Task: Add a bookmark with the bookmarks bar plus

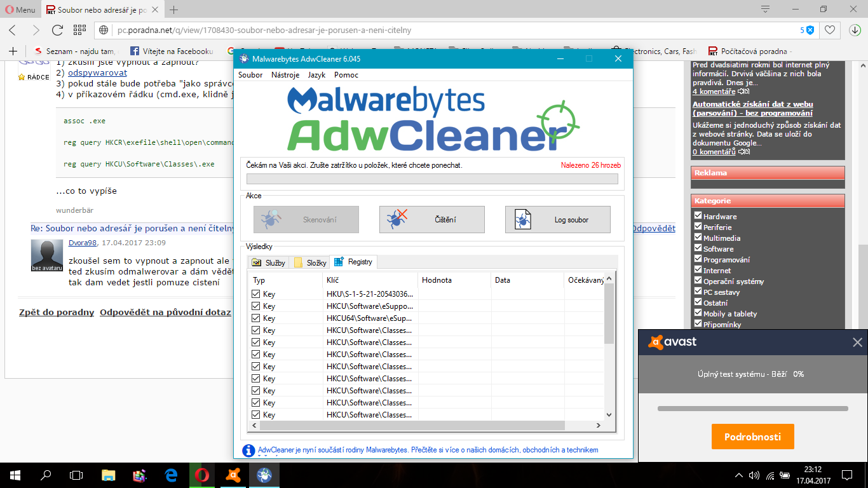Action: [13, 51]
